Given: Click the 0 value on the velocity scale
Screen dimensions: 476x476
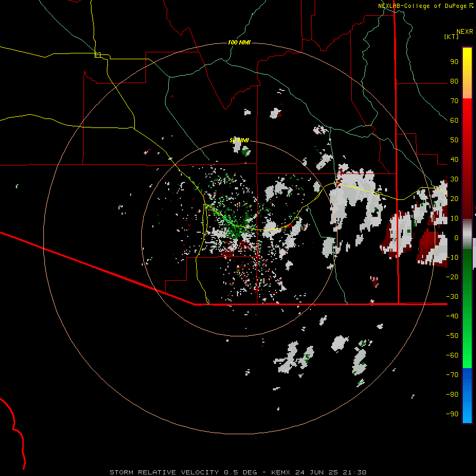Looking at the screenshot, I should pyautogui.click(x=456, y=238).
